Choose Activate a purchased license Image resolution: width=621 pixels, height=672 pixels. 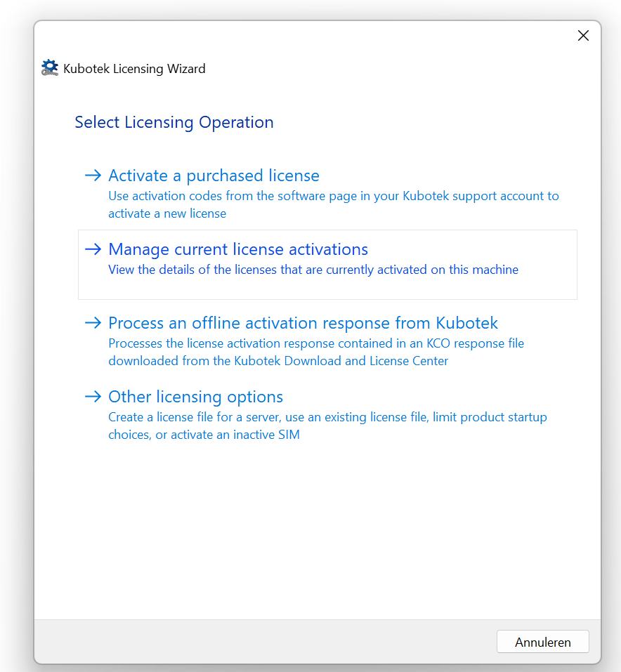214,176
